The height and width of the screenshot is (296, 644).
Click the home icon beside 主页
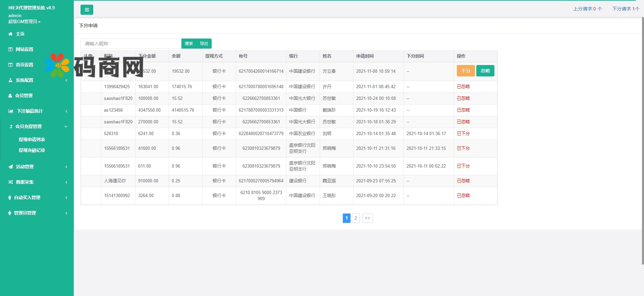coord(10,34)
